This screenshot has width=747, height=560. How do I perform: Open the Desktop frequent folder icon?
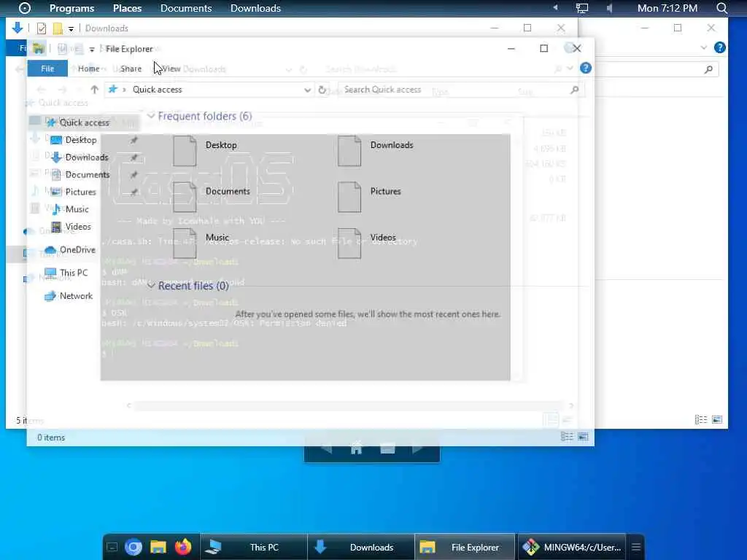(185, 151)
